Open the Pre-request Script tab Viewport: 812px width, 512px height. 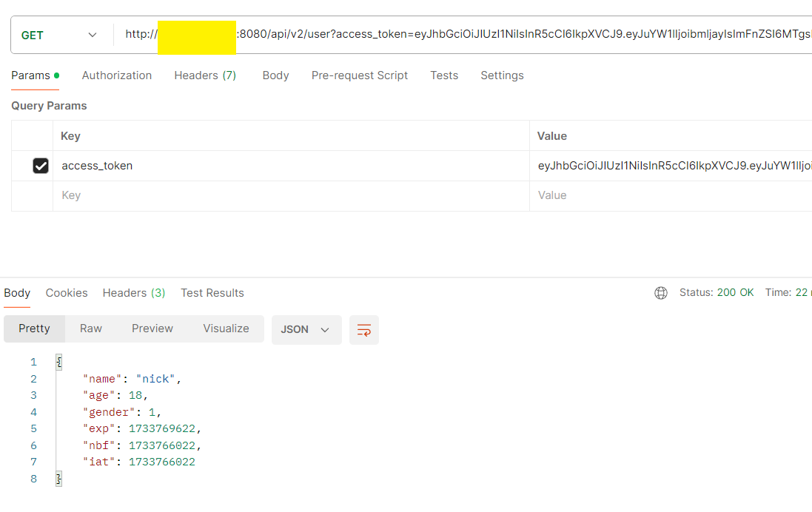(x=360, y=75)
